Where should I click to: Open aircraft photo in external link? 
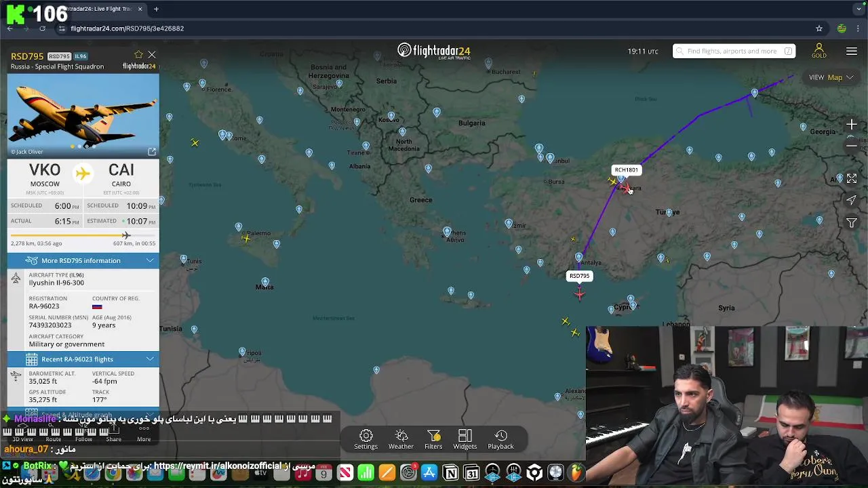pos(152,152)
